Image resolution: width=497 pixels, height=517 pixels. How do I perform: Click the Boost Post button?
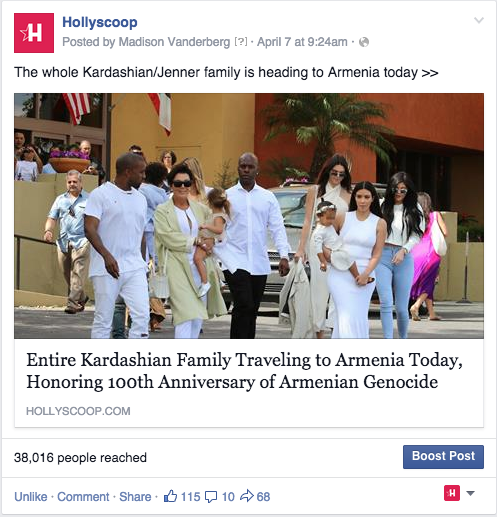(x=443, y=457)
